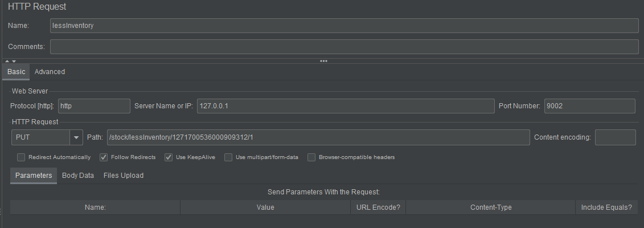Uncheck the Follow Redirects checkbox
This screenshot has width=644, height=228.
click(104, 157)
